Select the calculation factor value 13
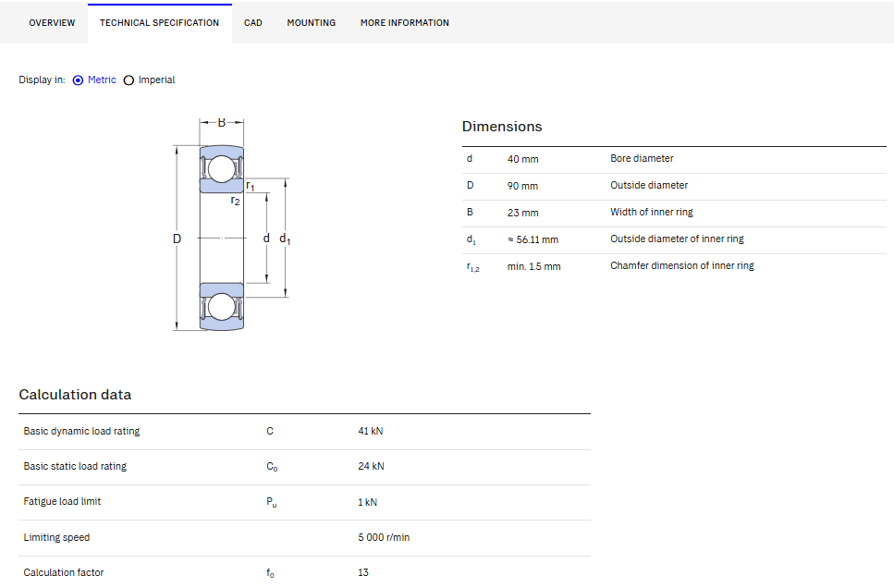The image size is (894, 588). [x=363, y=572]
